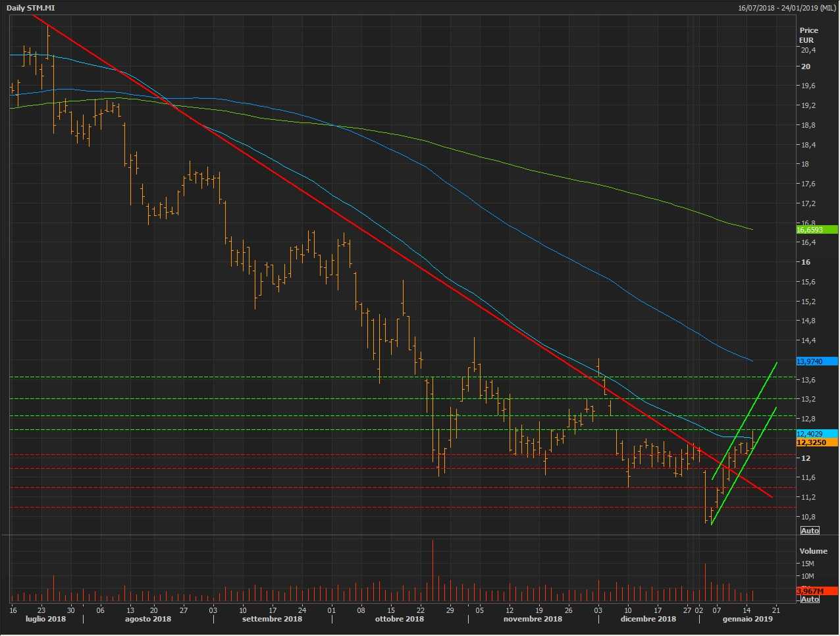840x636 pixels.
Task: Click the Auto button on the volume axis
Action: pyautogui.click(x=810, y=599)
